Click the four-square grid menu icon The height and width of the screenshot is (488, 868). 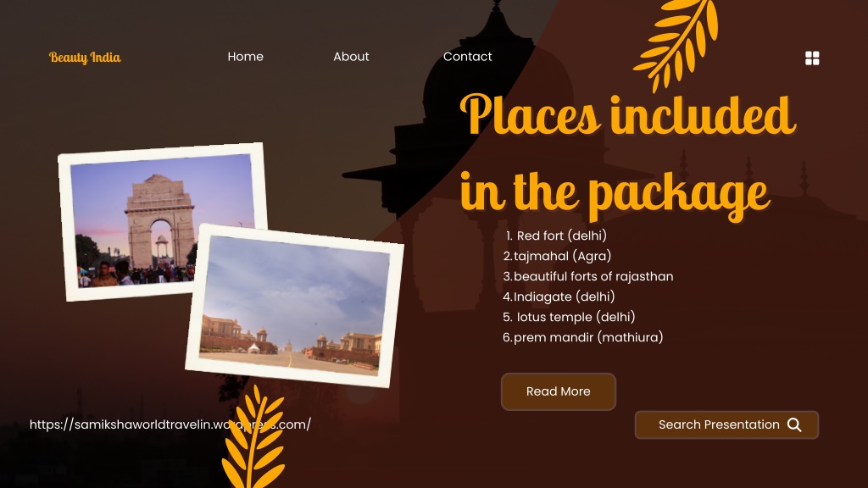click(x=812, y=58)
